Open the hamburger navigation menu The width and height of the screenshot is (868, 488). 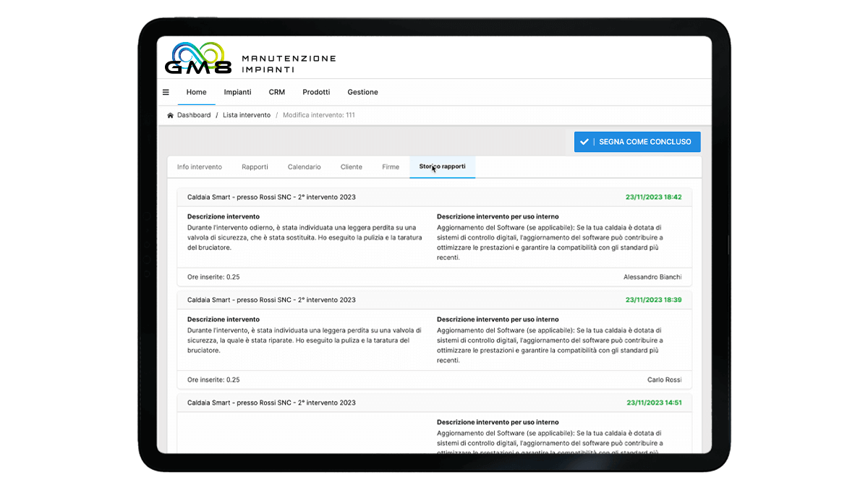coord(166,92)
